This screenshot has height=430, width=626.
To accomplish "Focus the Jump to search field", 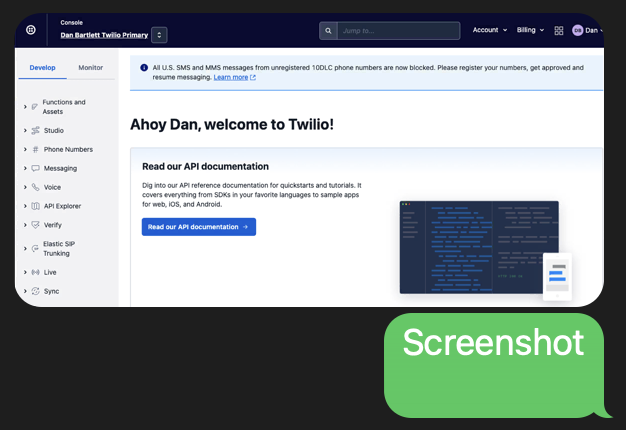I will [x=398, y=31].
